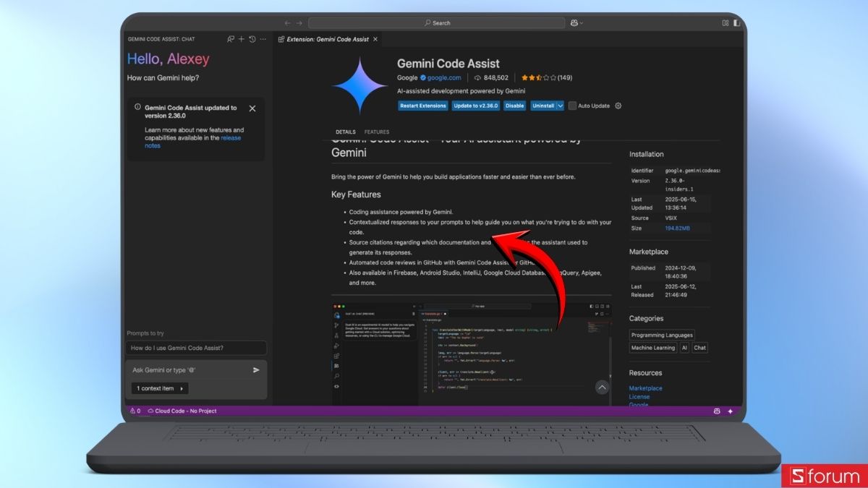Screen dimensions: 868x488
Task: Click the send message arrow icon
Action: [x=256, y=370]
